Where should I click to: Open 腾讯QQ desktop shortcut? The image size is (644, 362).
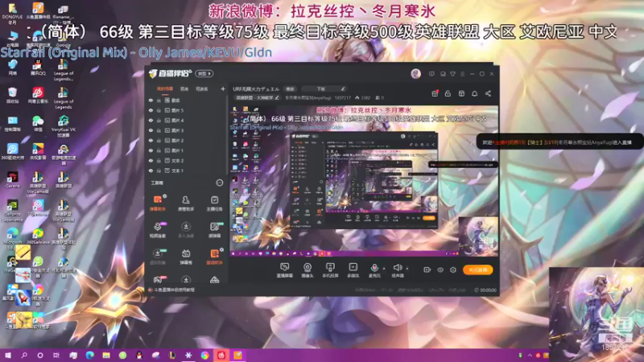point(38,68)
